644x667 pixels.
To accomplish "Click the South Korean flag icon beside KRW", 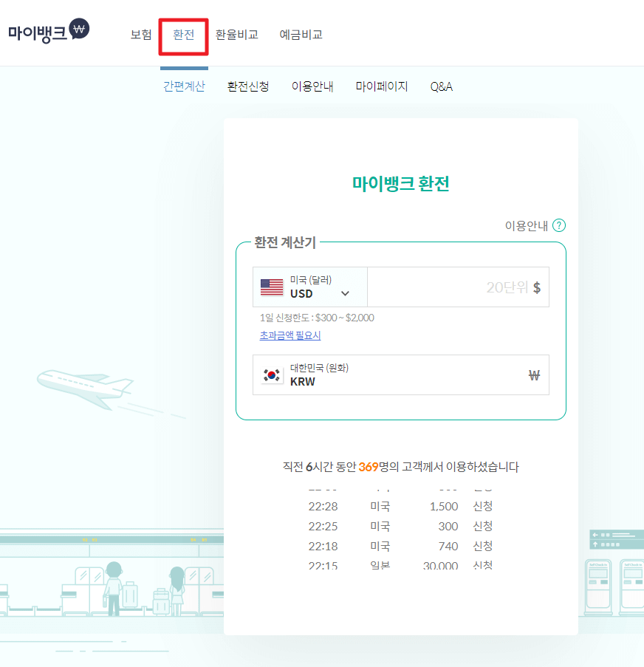I will [x=270, y=374].
